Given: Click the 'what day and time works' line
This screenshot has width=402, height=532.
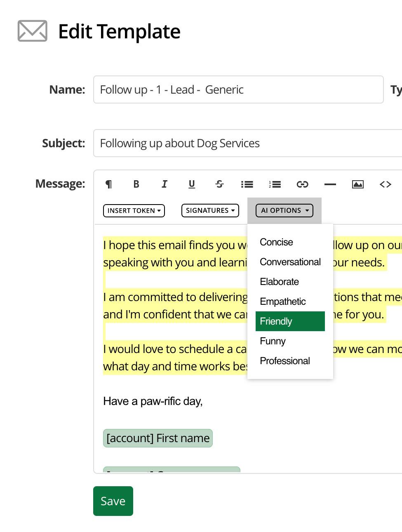Looking at the screenshot, I should [x=175, y=366].
